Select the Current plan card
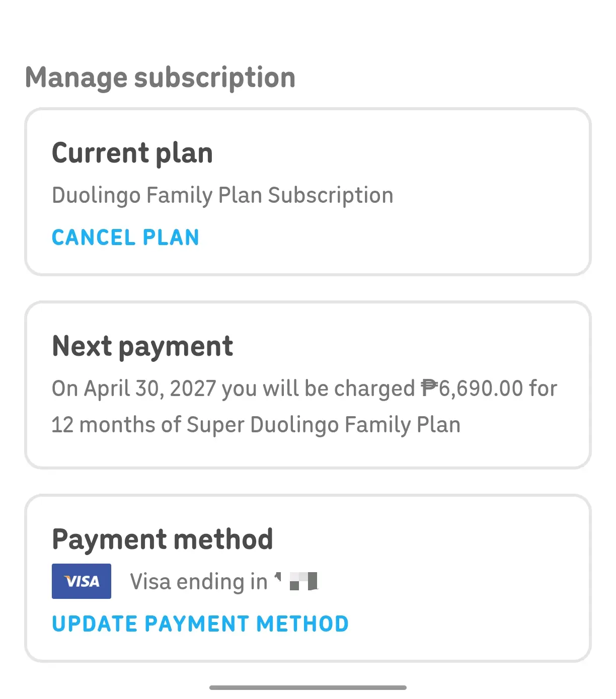616x699 pixels. pyautogui.click(x=308, y=192)
